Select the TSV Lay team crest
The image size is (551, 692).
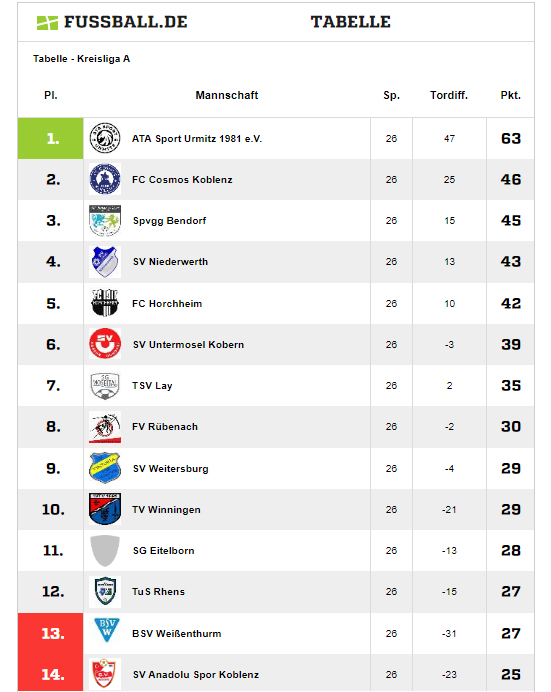[x=105, y=385]
